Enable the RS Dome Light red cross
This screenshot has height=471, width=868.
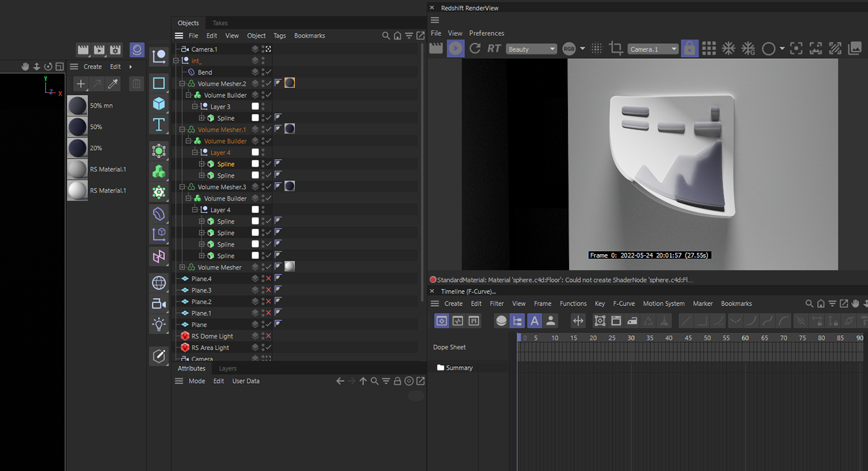pyautogui.click(x=268, y=336)
